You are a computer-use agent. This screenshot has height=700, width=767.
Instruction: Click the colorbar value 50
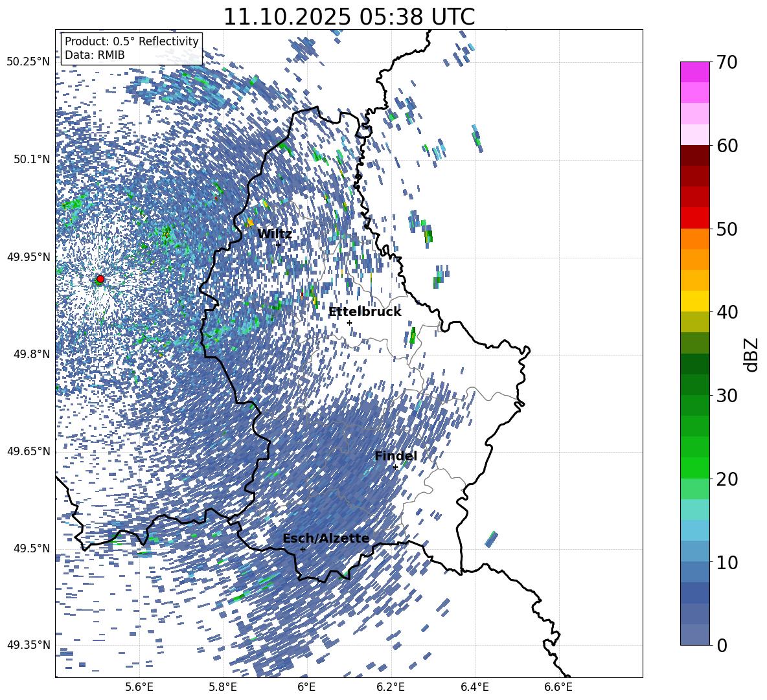click(x=727, y=229)
